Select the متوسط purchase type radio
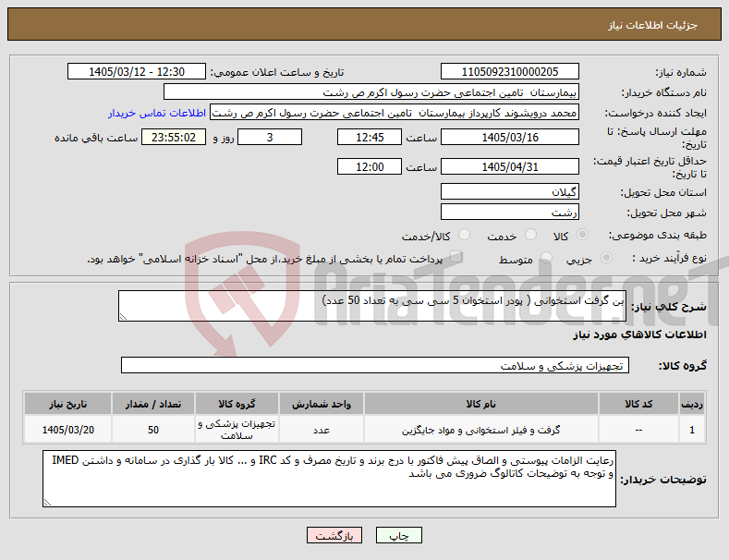 (x=546, y=258)
